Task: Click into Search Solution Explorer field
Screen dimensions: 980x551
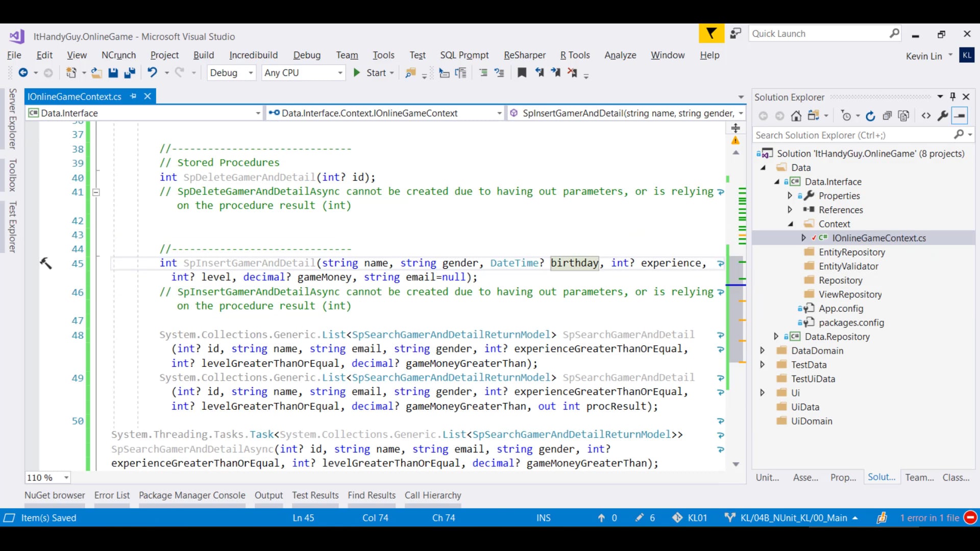Action: click(852, 135)
